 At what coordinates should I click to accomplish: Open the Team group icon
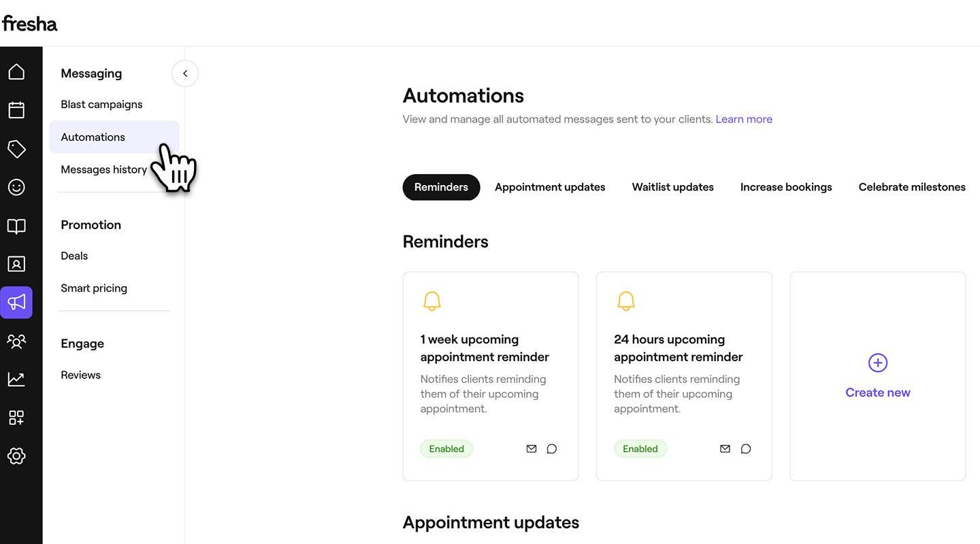[x=16, y=341]
